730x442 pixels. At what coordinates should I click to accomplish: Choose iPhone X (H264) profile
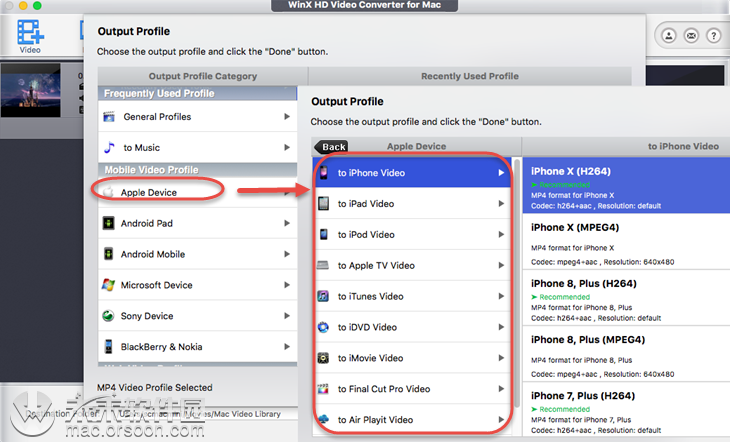[626, 185]
